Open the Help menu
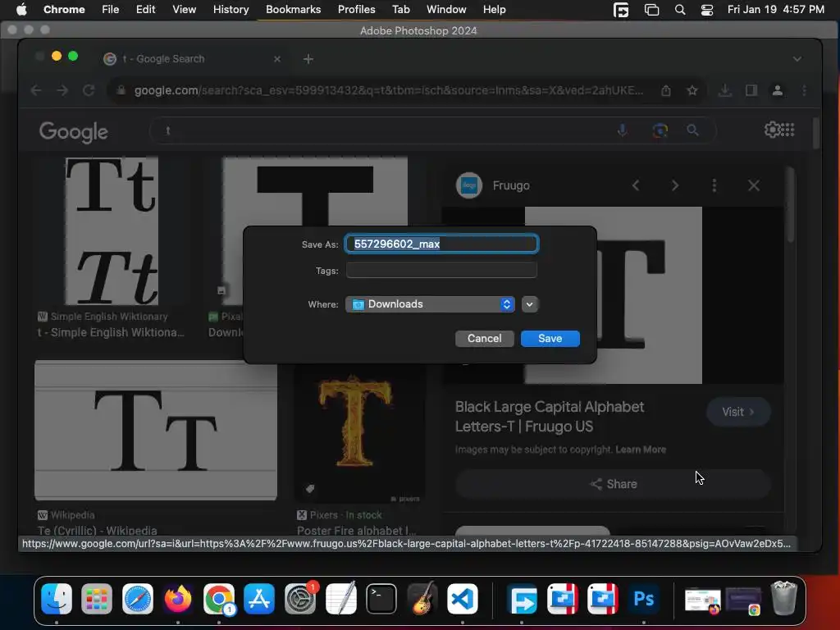840x630 pixels. [x=494, y=10]
